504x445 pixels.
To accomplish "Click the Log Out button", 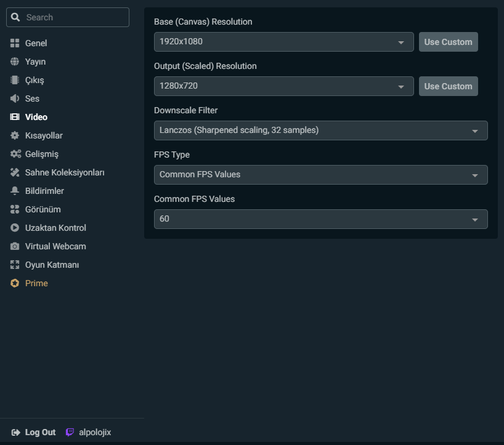I will tap(33, 432).
